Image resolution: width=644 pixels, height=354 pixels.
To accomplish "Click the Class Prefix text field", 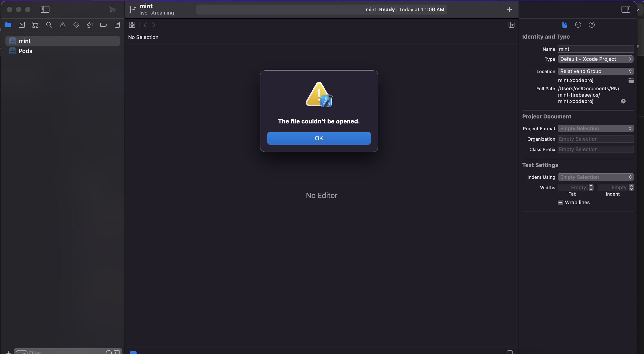I will [x=596, y=149].
